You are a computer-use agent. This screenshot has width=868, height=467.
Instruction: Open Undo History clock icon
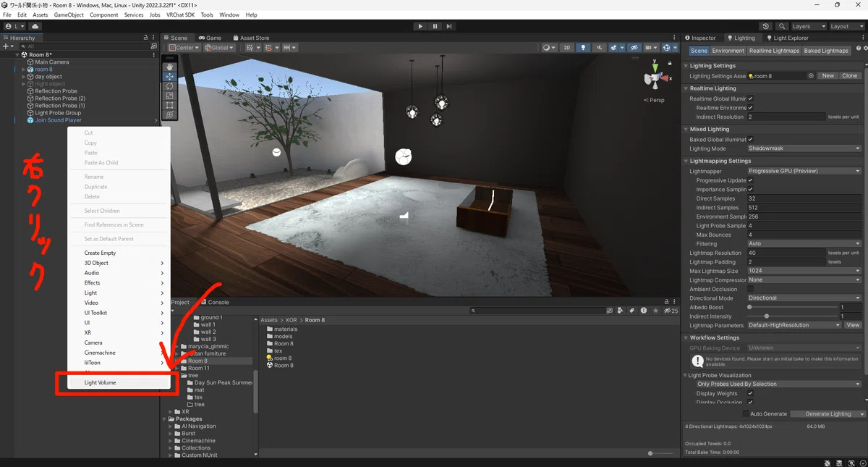(766, 26)
